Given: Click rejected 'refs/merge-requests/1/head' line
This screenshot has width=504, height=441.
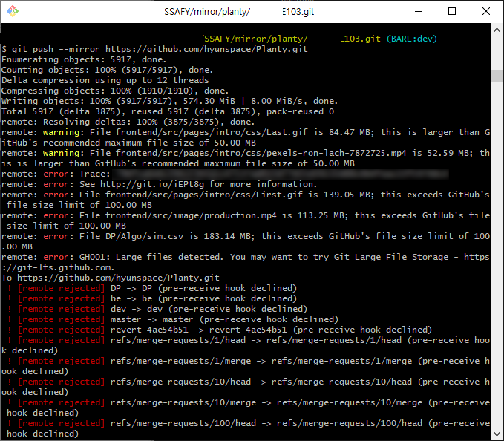Looking at the screenshot, I should pos(246,345).
